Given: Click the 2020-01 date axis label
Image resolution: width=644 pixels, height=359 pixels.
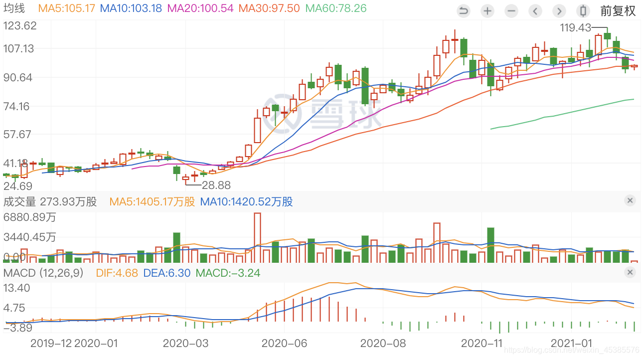Looking at the screenshot, I should click(97, 343).
